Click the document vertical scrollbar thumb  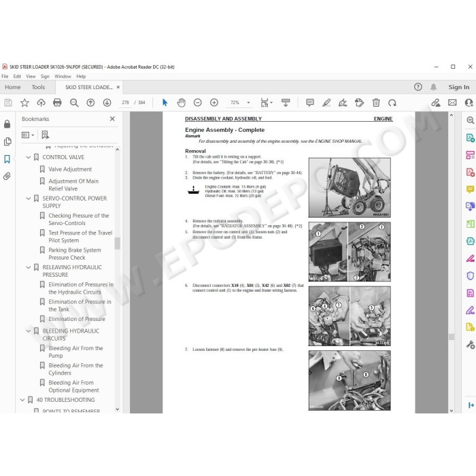point(452,337)
